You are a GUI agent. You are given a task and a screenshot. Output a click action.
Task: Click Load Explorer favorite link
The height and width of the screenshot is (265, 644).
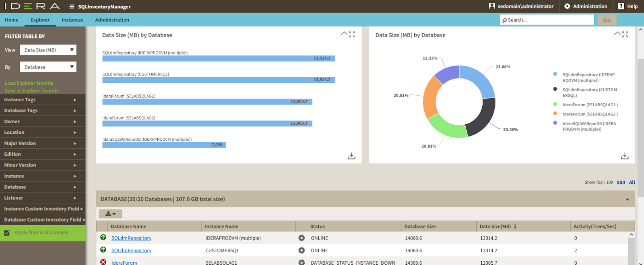(29, 83)
